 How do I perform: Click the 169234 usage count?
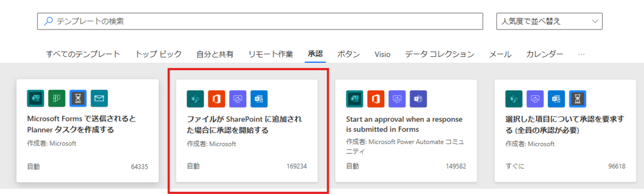tap(297, 167)
